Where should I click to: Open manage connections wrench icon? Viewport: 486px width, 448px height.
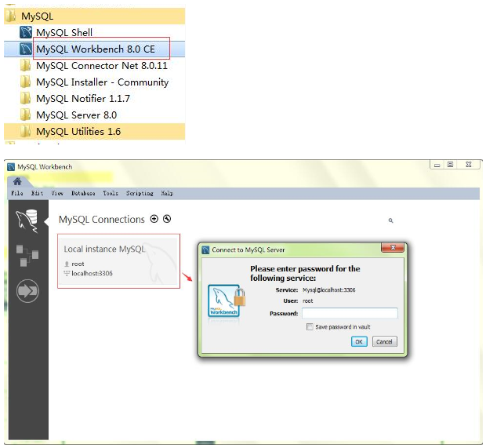point(167,219)
